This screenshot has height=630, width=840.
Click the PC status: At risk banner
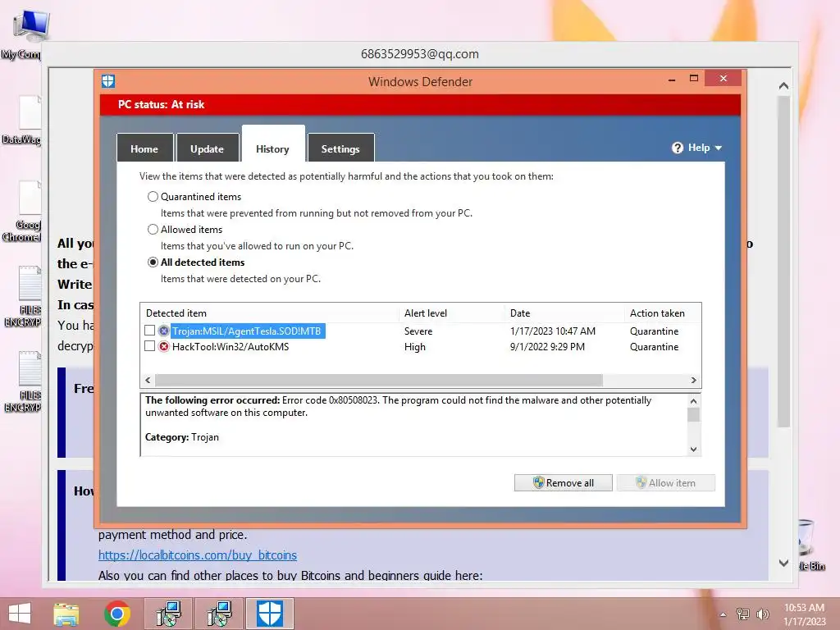pos(420,104)
